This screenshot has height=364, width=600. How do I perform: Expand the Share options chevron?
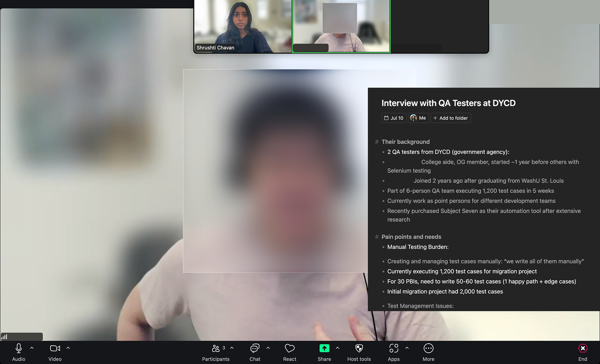coord(338,348)
